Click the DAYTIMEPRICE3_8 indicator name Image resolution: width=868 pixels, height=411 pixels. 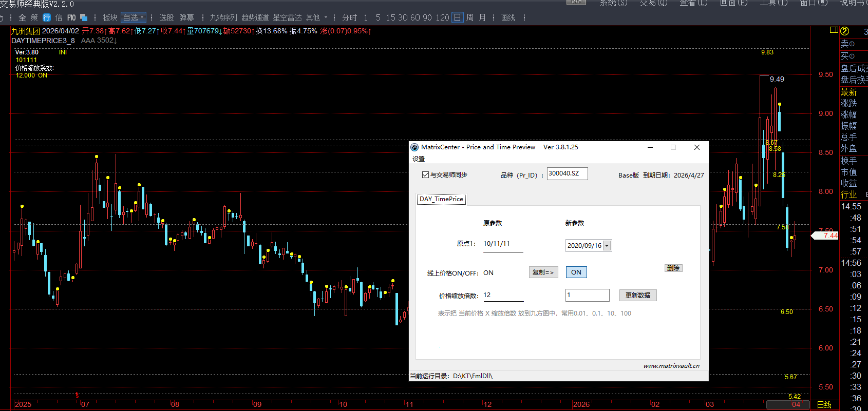[x=43, y=41]
